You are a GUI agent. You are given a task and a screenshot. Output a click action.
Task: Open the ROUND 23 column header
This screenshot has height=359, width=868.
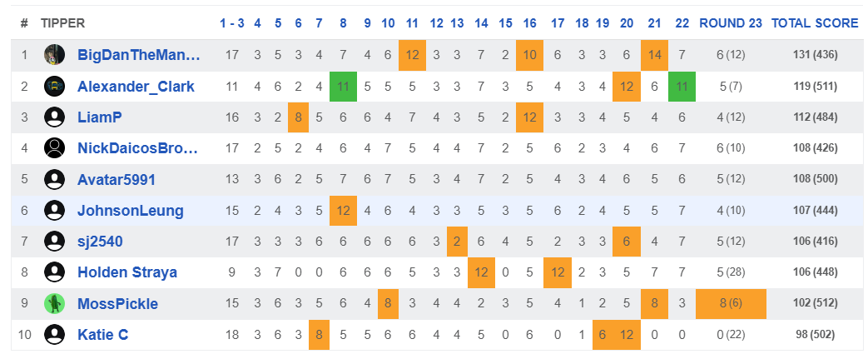point(731,23)
